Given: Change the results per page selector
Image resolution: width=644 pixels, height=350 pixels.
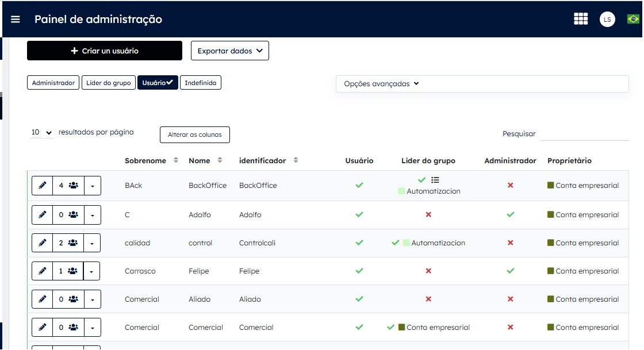Looking at the screenshot, I should [x=41, y=132].
